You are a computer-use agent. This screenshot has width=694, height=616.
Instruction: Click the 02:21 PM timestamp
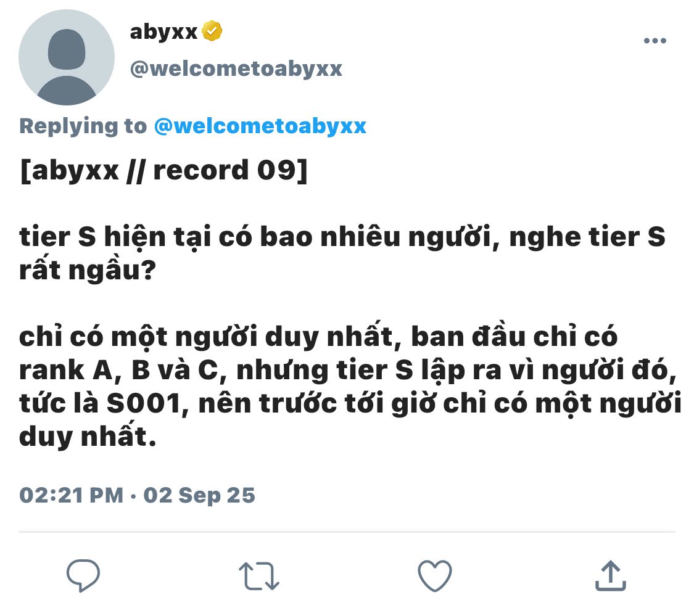click(72, 495)
